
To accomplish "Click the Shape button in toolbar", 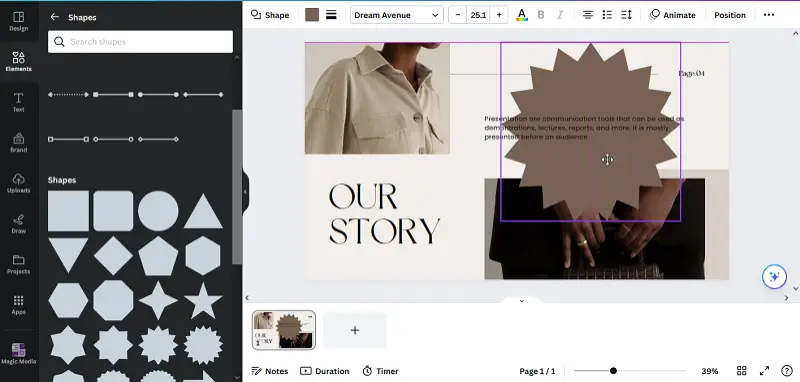I will click(x=270, y=15).
